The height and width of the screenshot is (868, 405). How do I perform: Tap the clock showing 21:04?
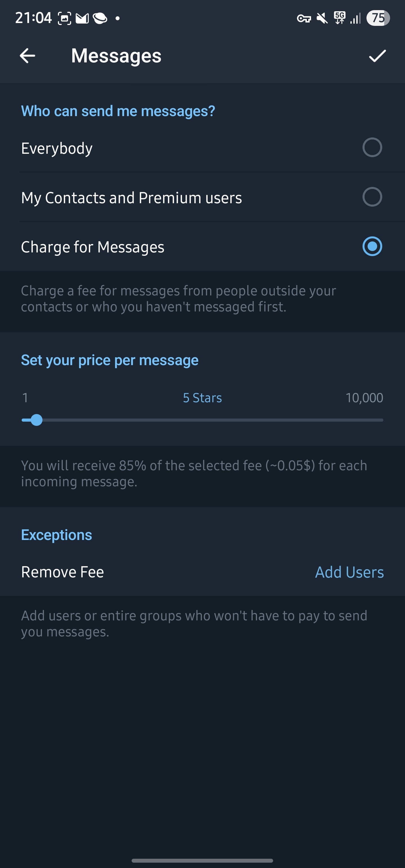point(33,18)
